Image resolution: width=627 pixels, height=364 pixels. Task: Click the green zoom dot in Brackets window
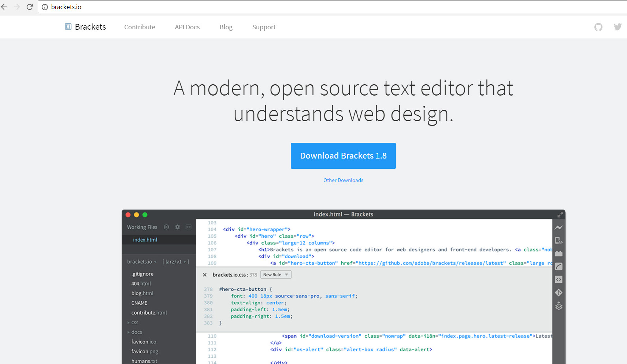(x=145, y=215)
